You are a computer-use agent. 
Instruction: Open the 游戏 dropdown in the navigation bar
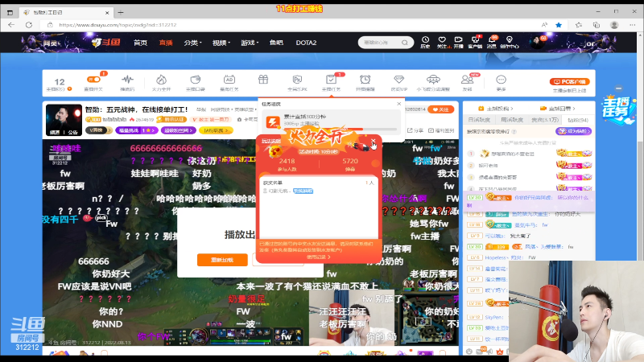(250, 43)
